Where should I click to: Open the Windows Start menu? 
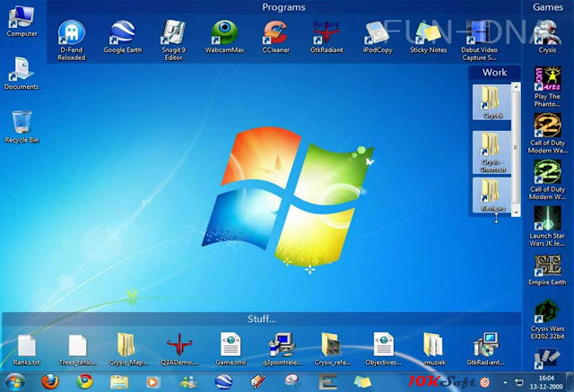(14, 382)
